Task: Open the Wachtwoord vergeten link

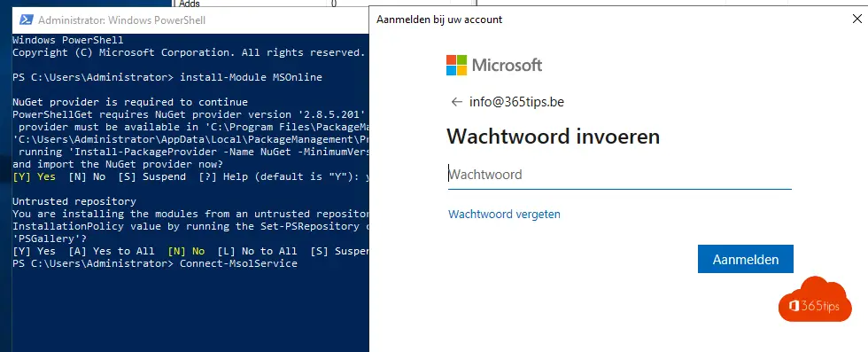Action: [x=504, y=214]
